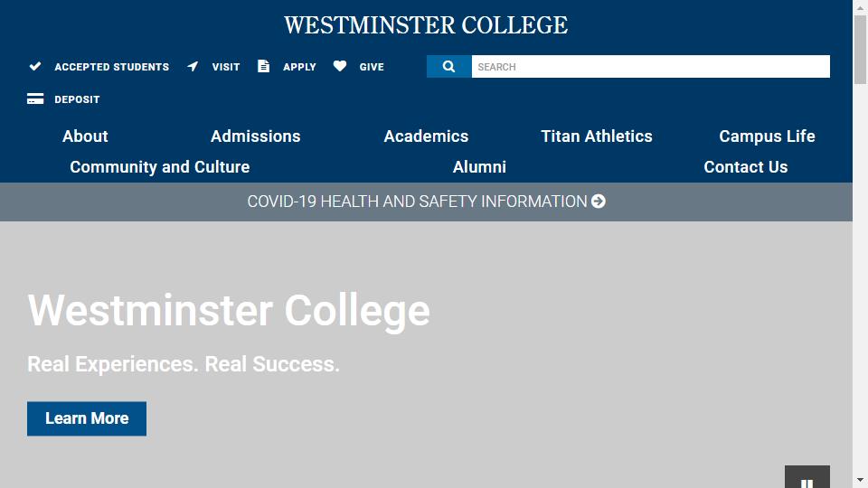Focus the Search text field
The width and height of the screenshot is (868, 488).
(650, 67)
